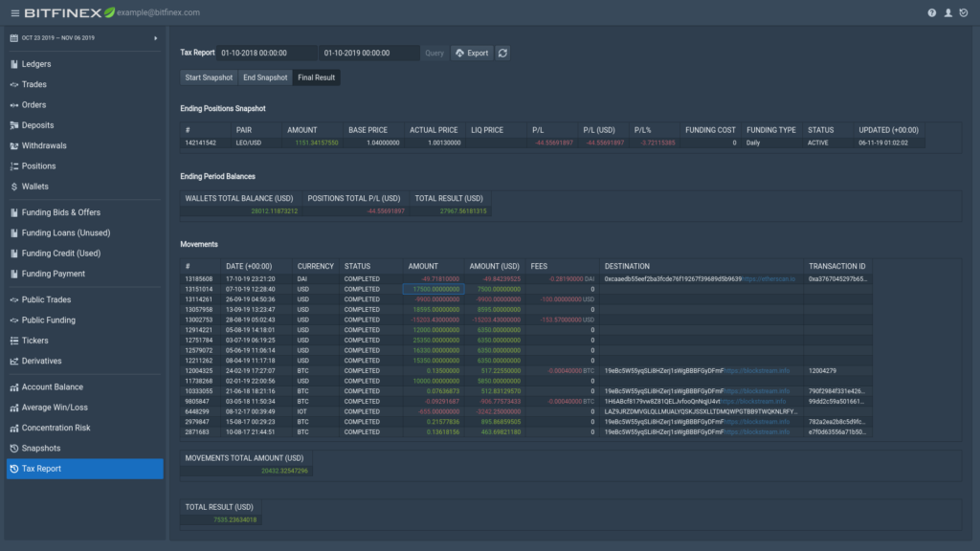Click the refresh icon next to Export
The height and width of the screenshot is (551, 980).
coord(502,54)
